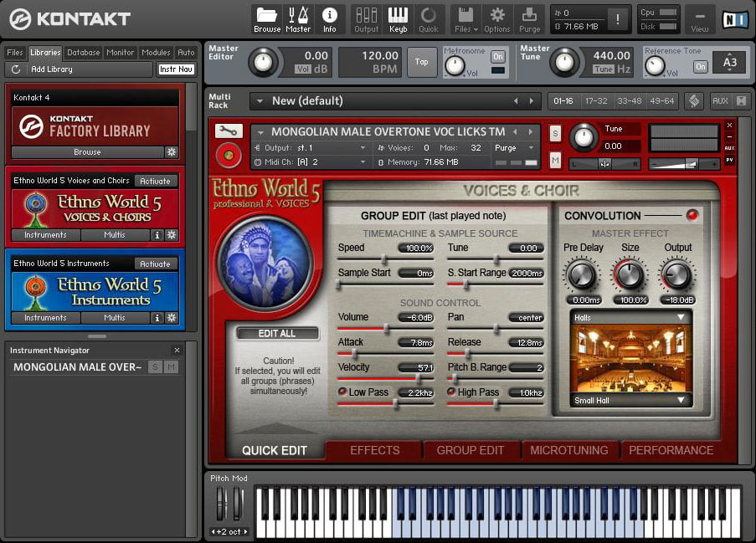Toggle the Keyb keyboard icon

tap(398, 20)
